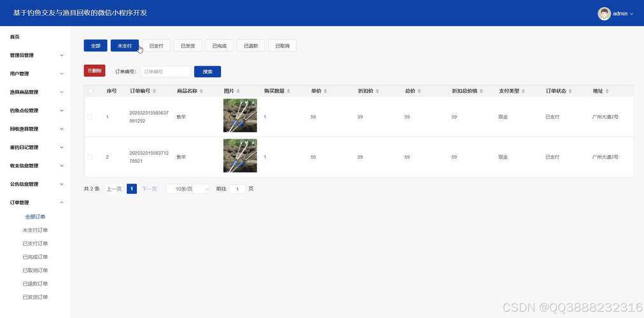Image resolution: width=644 pixels, height=318 pixels.
Task: Open 已退款订单 in the sidebar
Action: coord(35,284)
